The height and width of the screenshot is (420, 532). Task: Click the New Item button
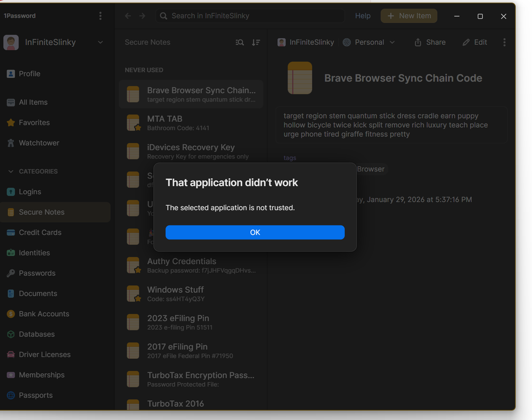(x=408, y=16)
